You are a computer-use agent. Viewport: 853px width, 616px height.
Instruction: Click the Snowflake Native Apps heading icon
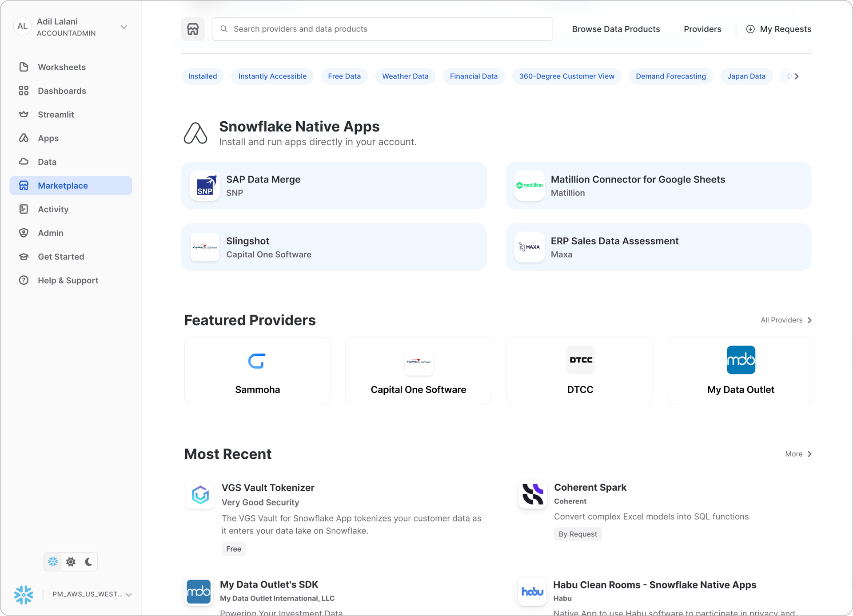[195, 133]
